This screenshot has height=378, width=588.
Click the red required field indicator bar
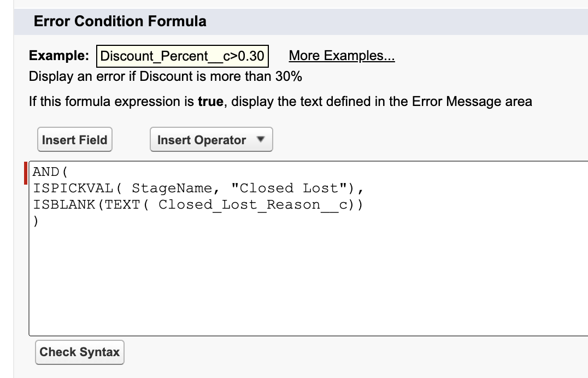tap(26, 173)
